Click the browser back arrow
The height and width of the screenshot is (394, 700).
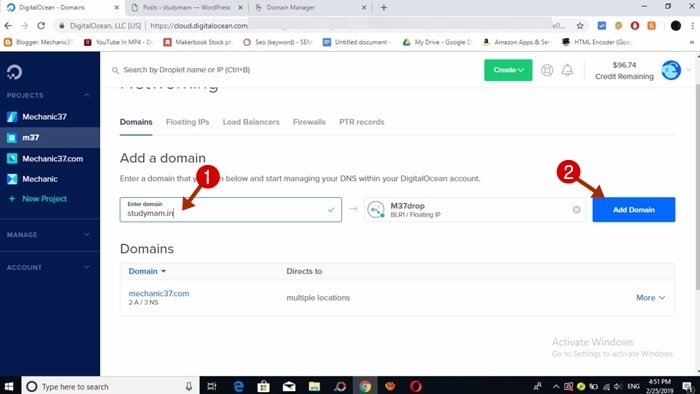(8, 26)
